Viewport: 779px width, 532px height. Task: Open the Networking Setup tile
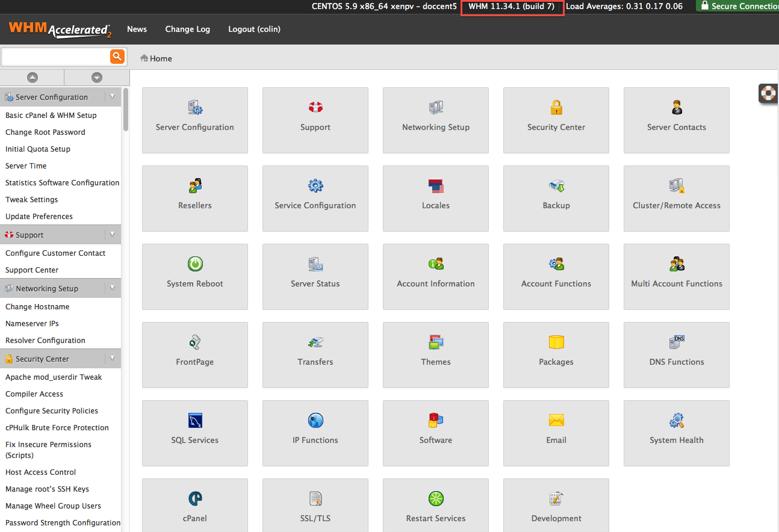436,120
